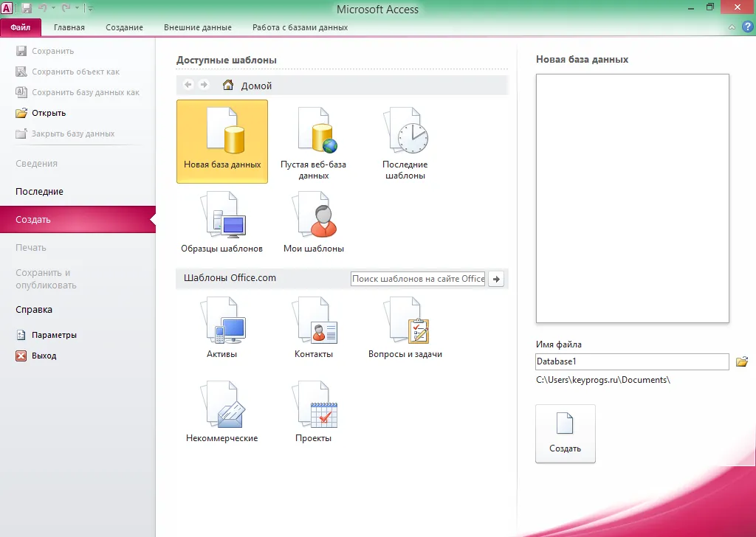The height and width of the screenshot is (537, 756).
Task: Click the Имя файла Database1 field
Action: pos(632,361)
